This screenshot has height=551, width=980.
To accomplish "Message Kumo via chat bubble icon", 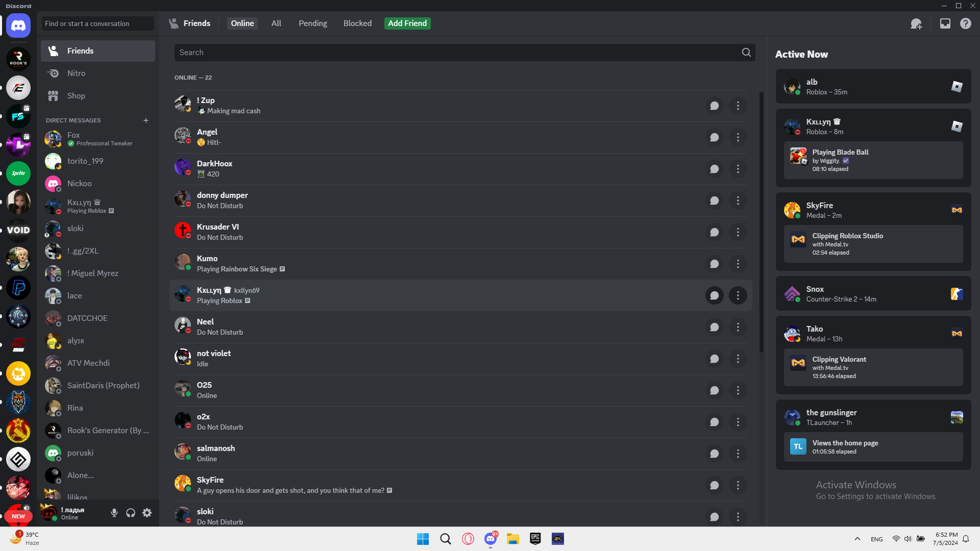I will 715,264.
